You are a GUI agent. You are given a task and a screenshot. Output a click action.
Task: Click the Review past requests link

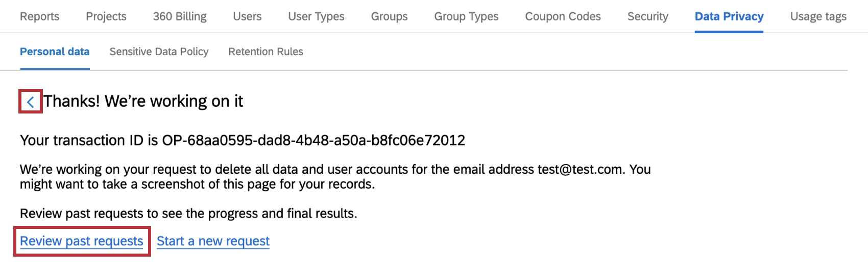[x=82, y=241]
